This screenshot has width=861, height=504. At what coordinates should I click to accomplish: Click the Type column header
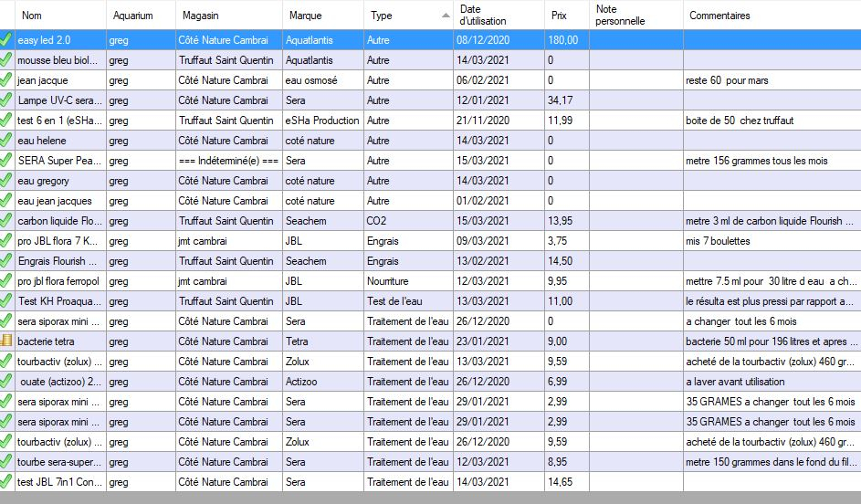(408, 15)
